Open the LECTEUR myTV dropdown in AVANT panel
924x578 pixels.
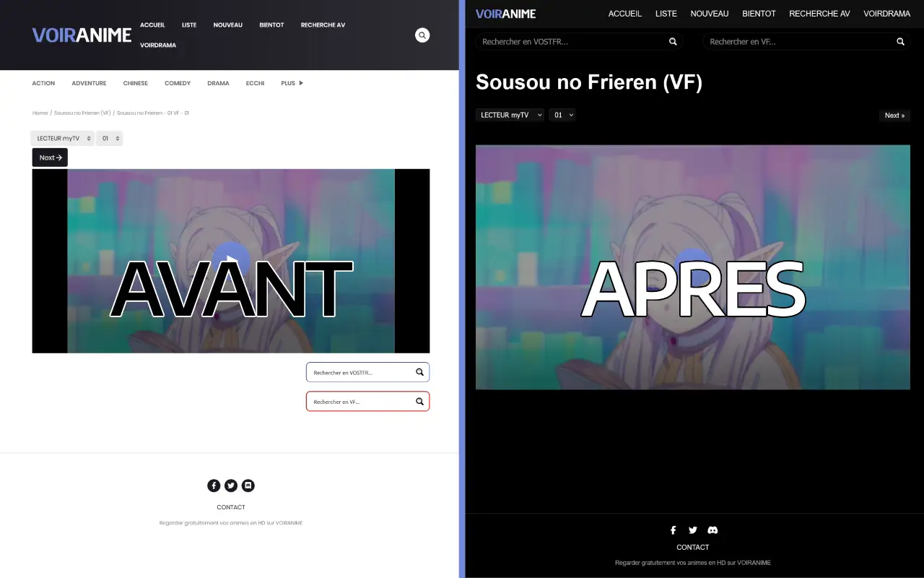(x=63, y=138)
